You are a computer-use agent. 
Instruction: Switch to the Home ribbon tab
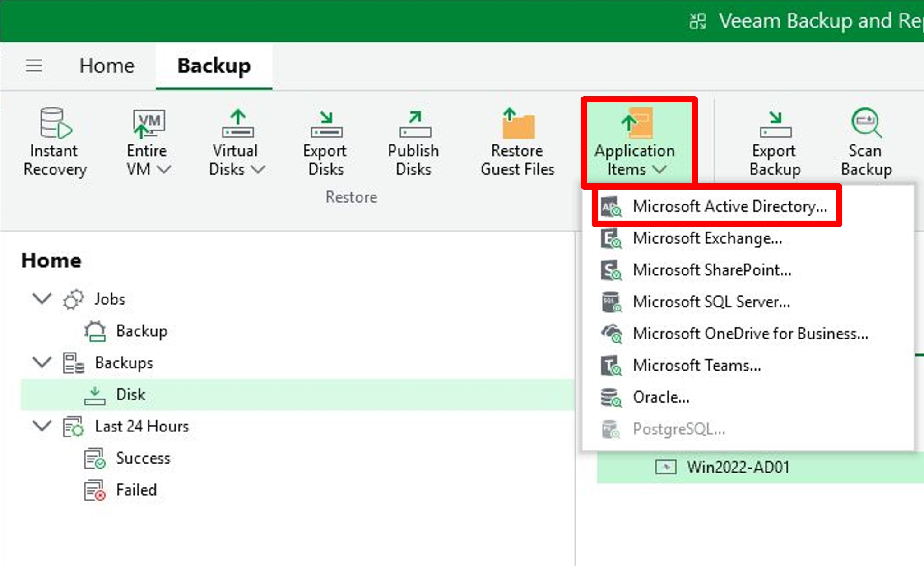click(x=107, y=66)
